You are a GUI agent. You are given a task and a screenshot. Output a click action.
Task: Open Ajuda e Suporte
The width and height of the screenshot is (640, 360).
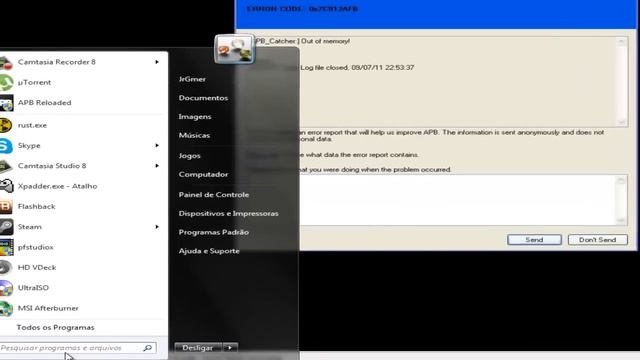209,251
